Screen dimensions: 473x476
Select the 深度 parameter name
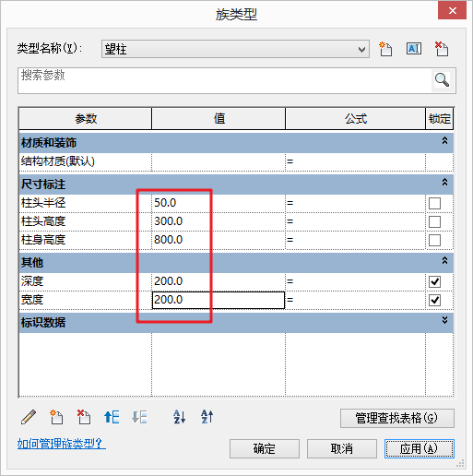(32, 281)
